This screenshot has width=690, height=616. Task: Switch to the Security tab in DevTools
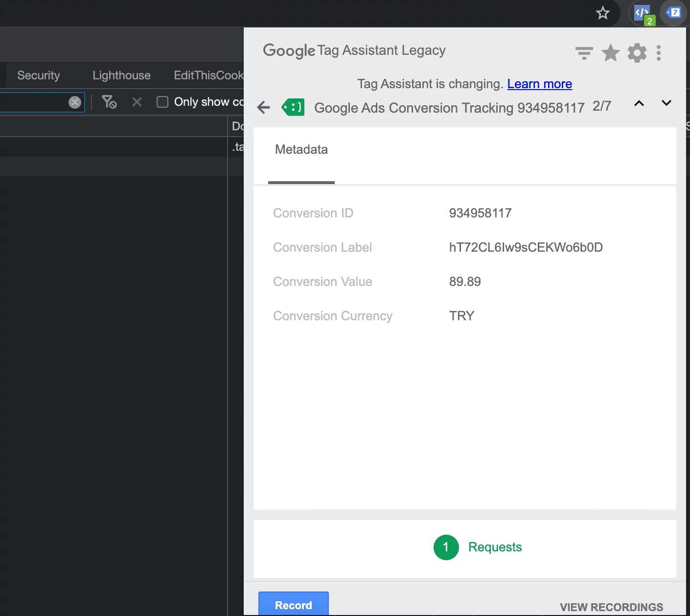click(39, 75)
